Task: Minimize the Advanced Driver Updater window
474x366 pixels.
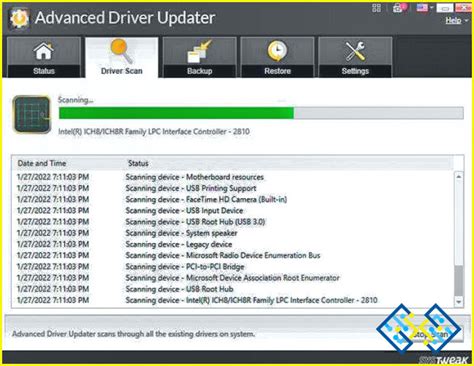Action: click(x=445, y=8)
